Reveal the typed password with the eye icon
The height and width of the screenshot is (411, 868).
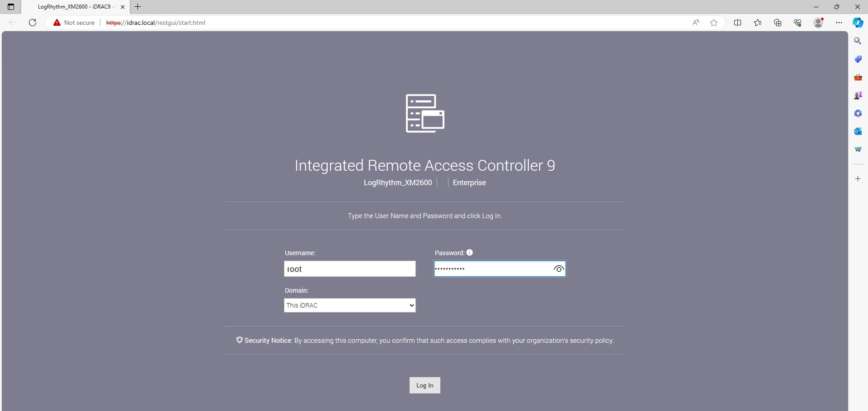pos(558,269)
